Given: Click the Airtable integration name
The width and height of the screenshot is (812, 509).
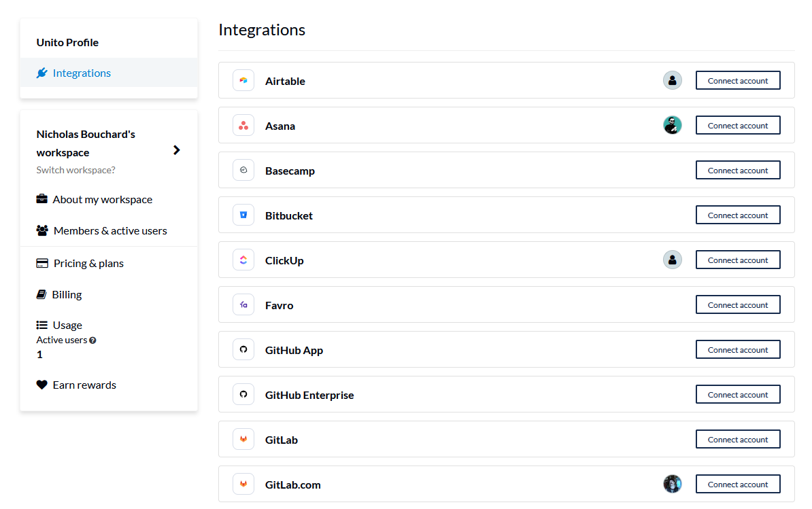Looking at the screenshot, I should coord(285,82).
